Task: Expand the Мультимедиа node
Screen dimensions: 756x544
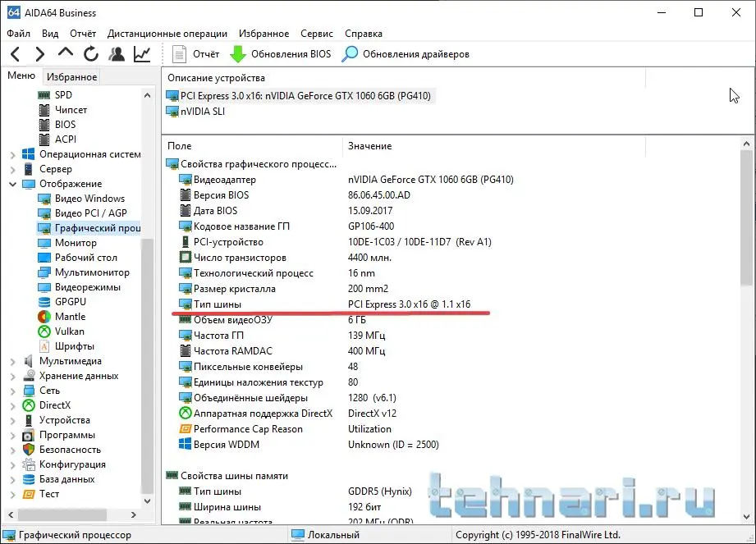Action: [x=12, y=361]
